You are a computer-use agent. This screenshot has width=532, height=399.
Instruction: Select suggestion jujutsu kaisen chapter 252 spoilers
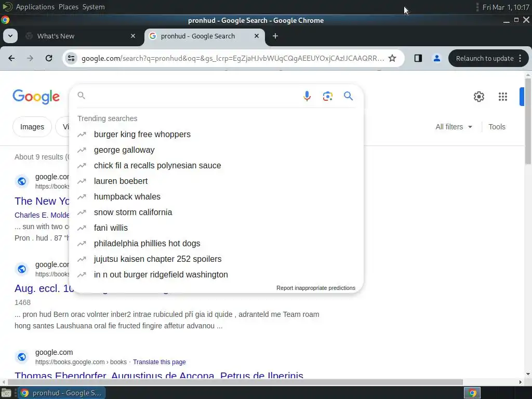(216, 259)
